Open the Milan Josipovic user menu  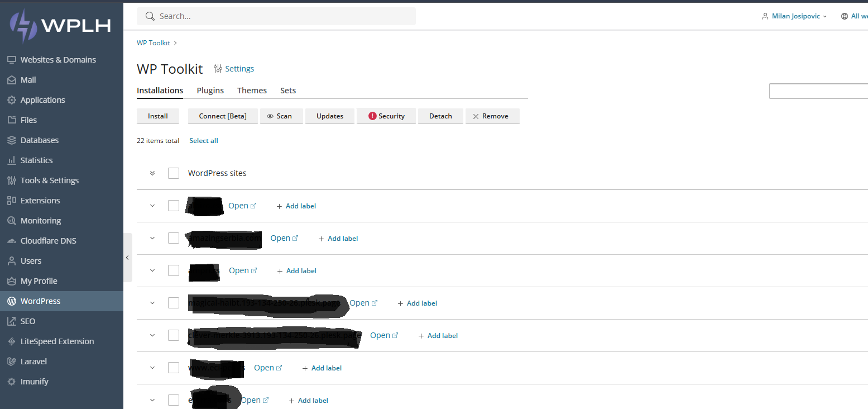795,16
